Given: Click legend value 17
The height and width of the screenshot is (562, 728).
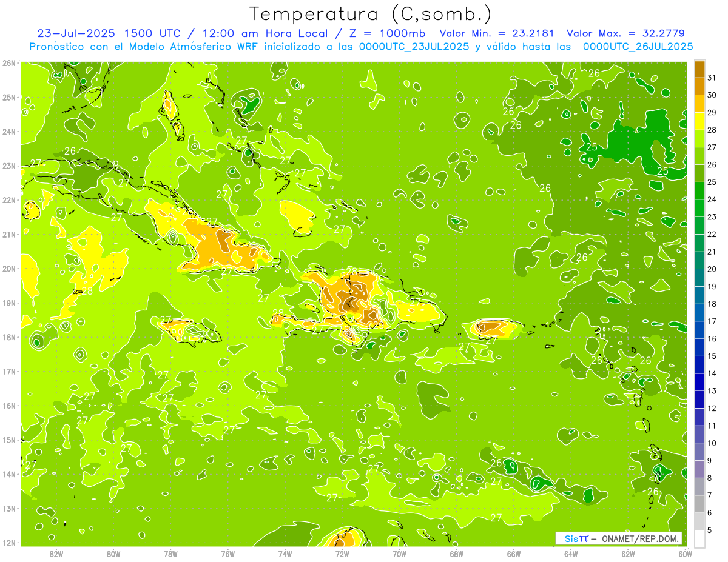Looking at the screenshot, I should point(712,321).
